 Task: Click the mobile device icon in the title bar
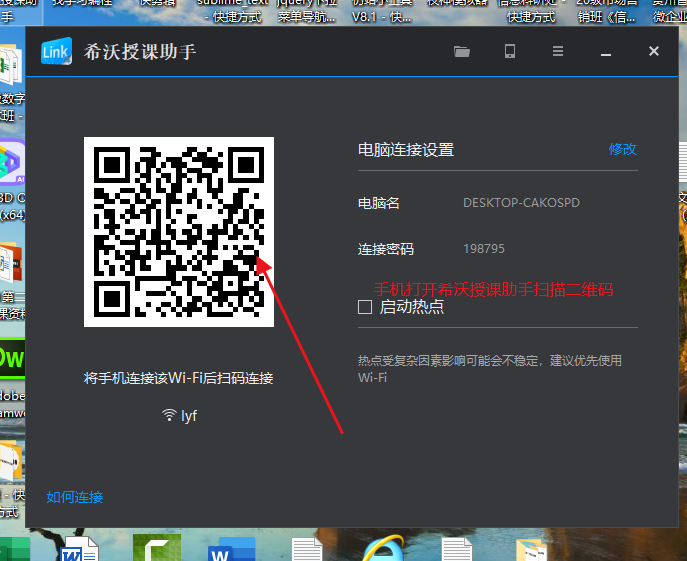pos(510,51)
